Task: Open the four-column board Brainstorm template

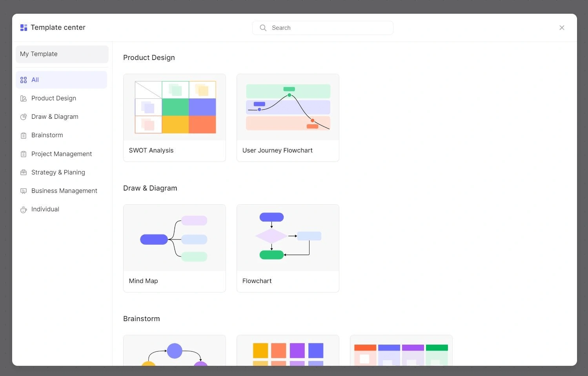Action: (401, 351)
